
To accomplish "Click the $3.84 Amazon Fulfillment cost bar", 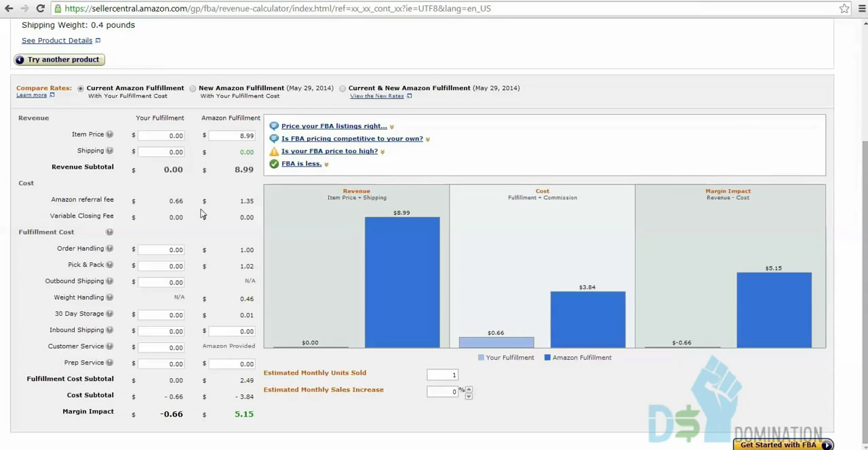I will (588, 320).
